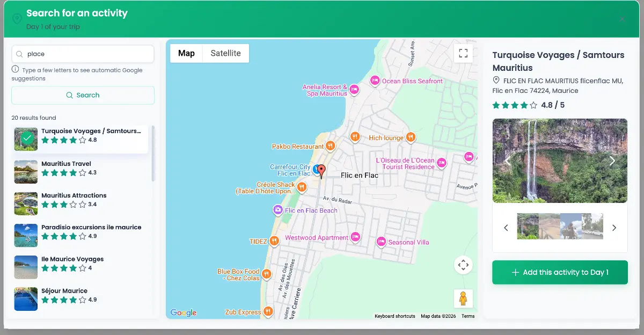Select the red pin for Turquoise Voyages
The image size is (644, 335).
pyautogui.click(x=321, y=171)
